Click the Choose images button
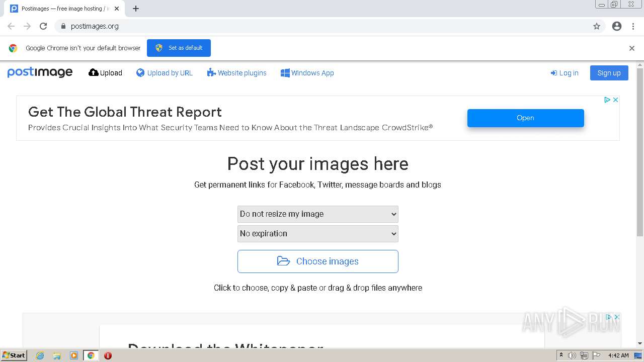Viewport: 644px width, 362px height. point(318,261)
